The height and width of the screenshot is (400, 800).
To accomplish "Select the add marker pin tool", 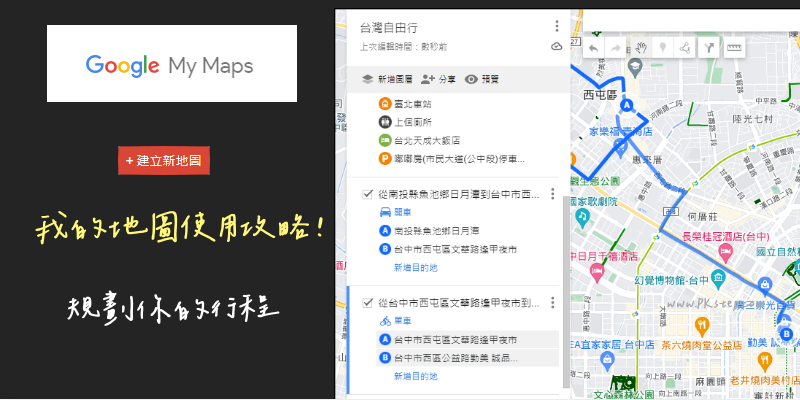I will click(663, 48).
